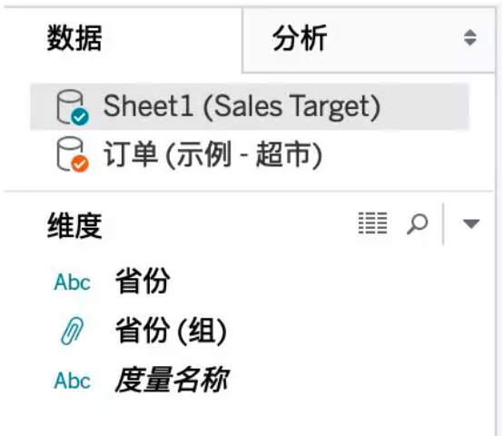Click the 维度 section header

(x=74, y=225)
